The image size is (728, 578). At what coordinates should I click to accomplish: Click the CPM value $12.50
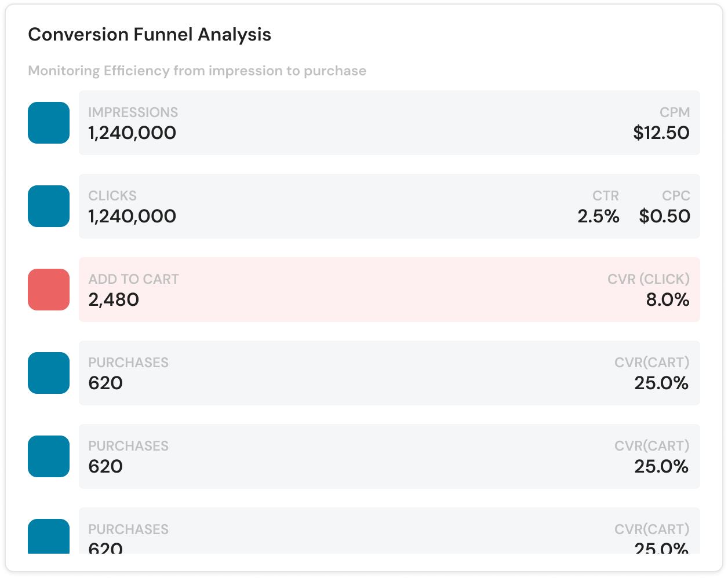(663, 133)
